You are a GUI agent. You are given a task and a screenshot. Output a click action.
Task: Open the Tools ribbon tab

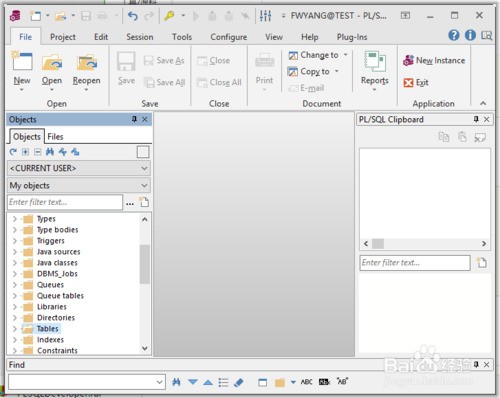pyautogui.click(x=182, y=37)
